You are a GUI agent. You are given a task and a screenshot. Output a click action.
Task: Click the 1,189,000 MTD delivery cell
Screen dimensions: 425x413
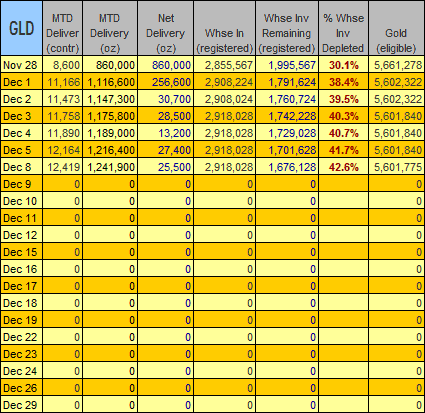[110, 133]
